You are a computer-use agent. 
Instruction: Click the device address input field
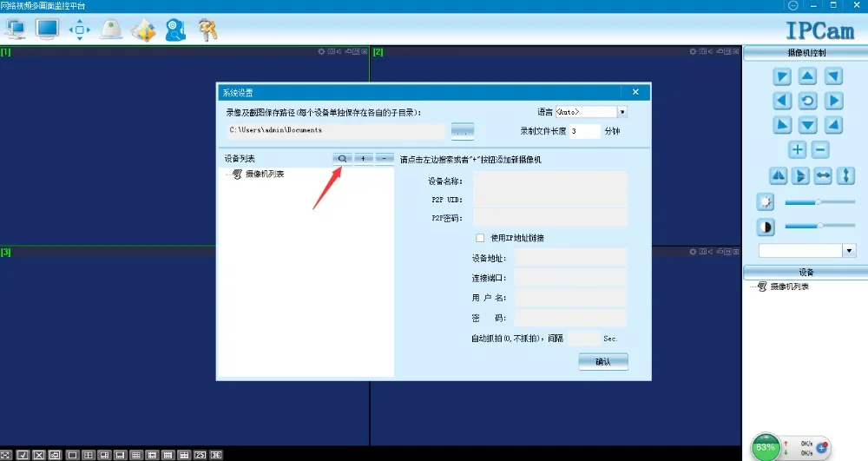[x=571, y=258]
